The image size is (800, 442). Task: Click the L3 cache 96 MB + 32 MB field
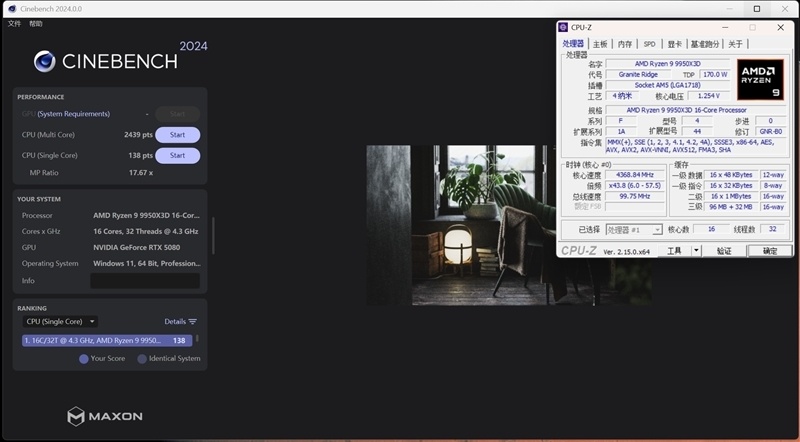pyautogui.click(x=731, y=207)
